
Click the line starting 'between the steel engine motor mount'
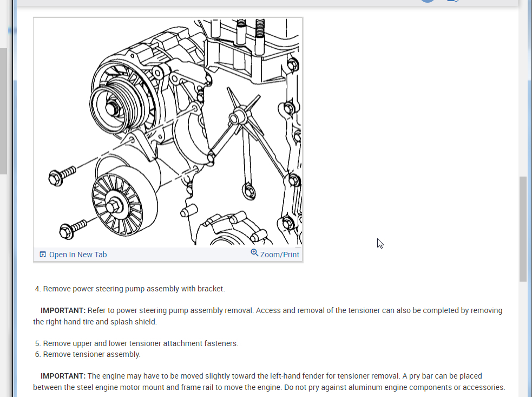(x=269, y=387)
